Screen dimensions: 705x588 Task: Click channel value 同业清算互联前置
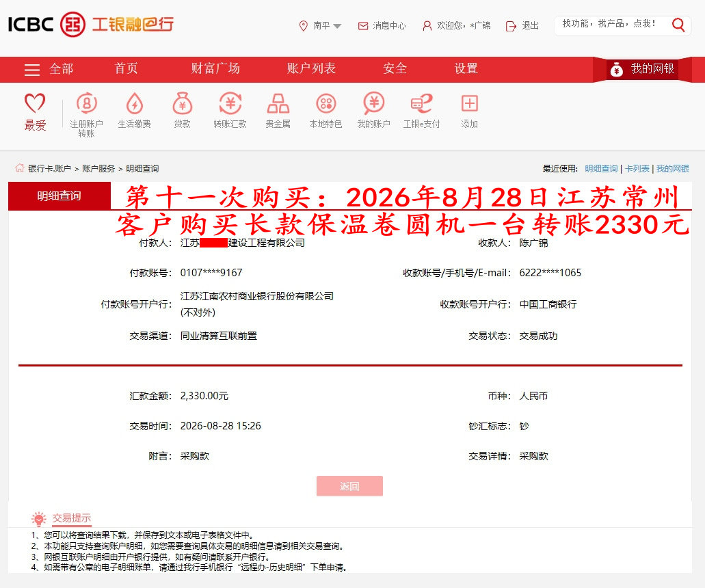click(219, 336)
